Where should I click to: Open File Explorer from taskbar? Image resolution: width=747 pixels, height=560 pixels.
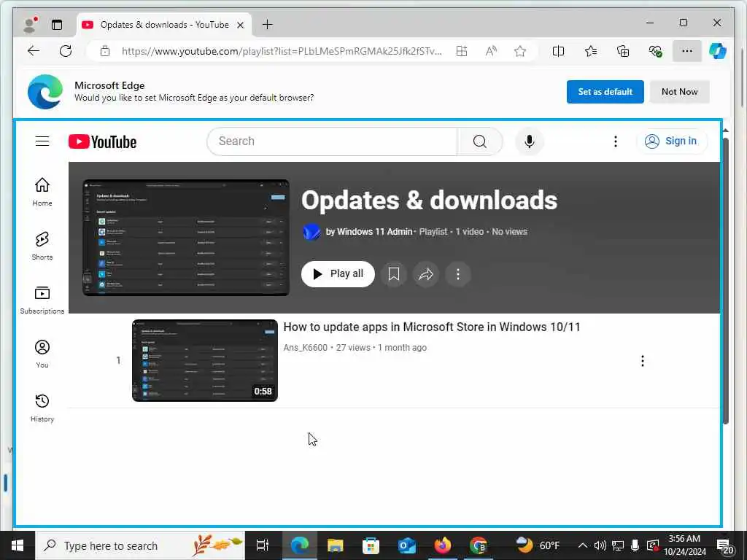pos(335,545)
